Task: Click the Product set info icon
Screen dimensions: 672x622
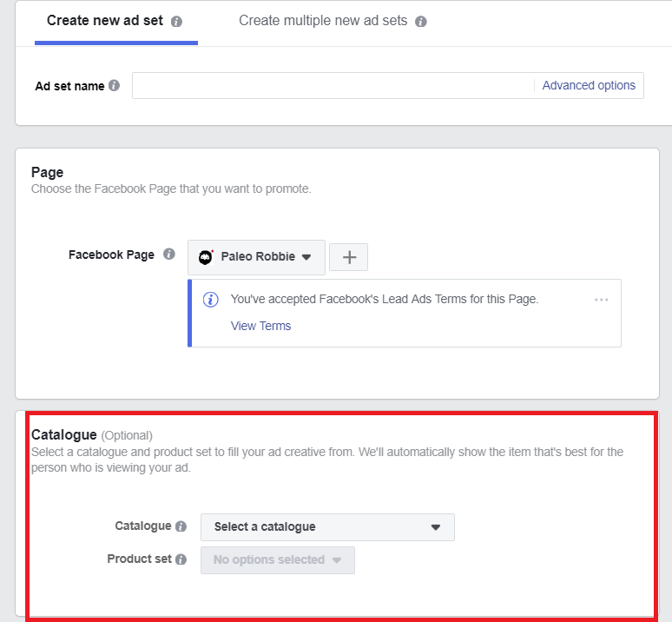Action: (x=181, y=559)
